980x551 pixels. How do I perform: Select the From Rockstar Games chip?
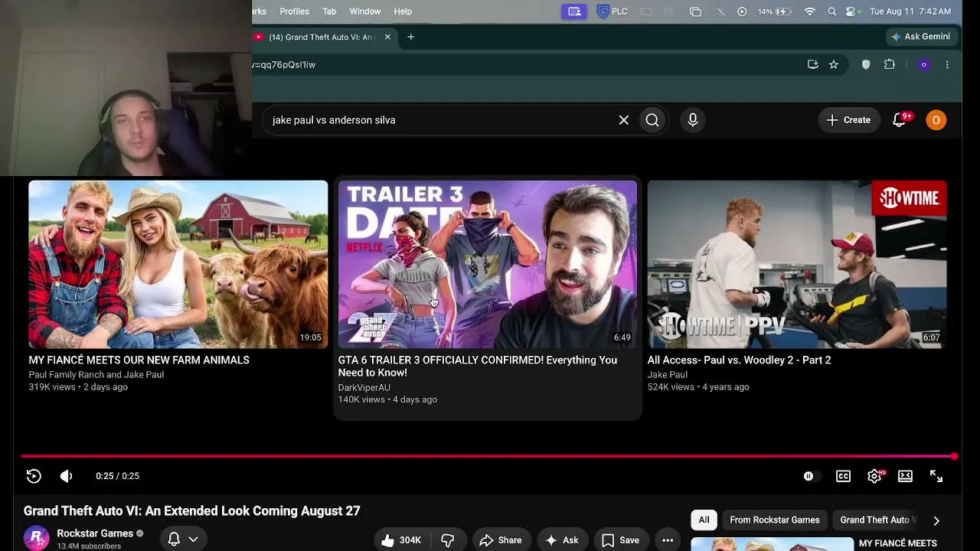coord(775,520)
